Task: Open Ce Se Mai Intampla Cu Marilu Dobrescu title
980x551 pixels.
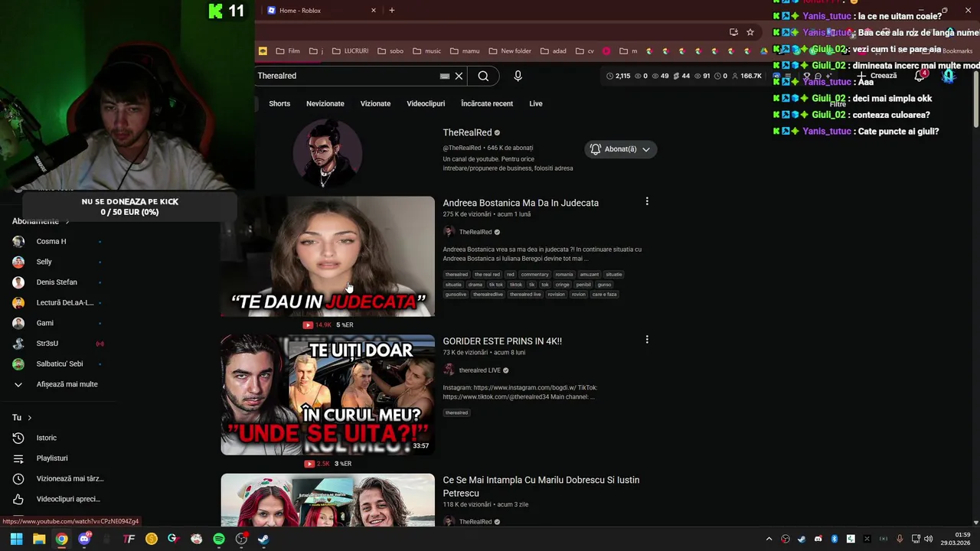Action: pos(541,487)
